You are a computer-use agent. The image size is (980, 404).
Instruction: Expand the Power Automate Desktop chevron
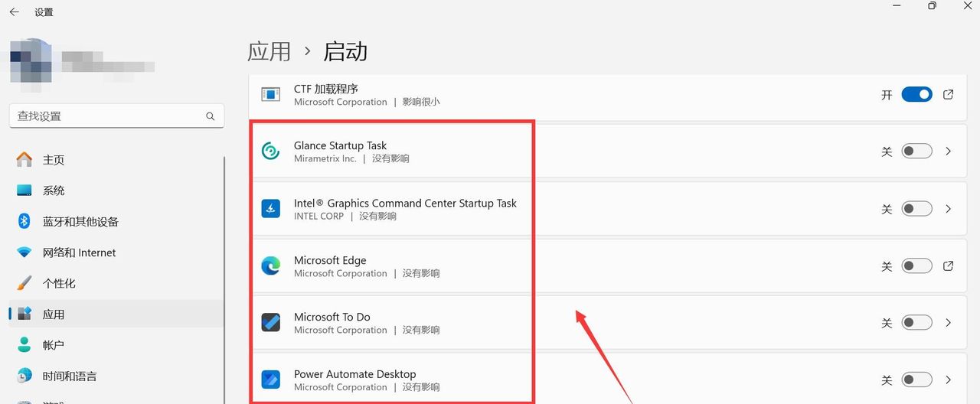(949, 380)
